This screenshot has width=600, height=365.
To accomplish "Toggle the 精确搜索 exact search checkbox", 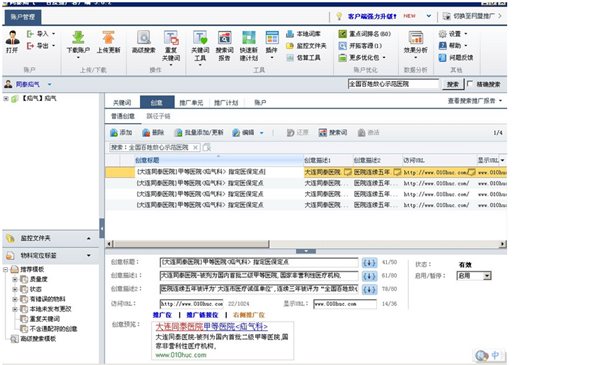I will tap(470, 83).
